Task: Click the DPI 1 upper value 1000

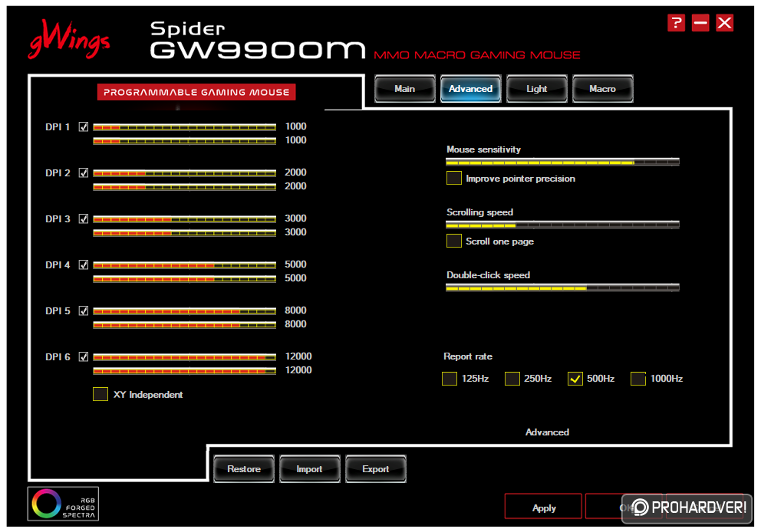Action: [295, 126]
